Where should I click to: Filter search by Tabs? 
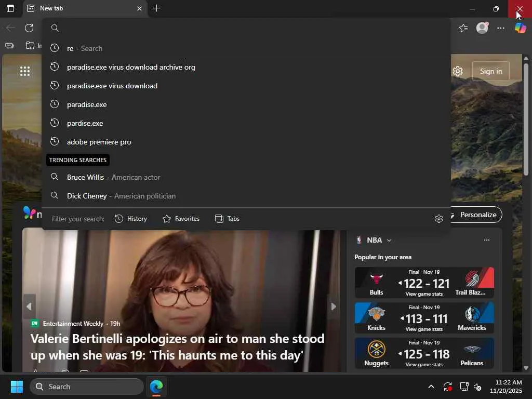tap(228, 219)
